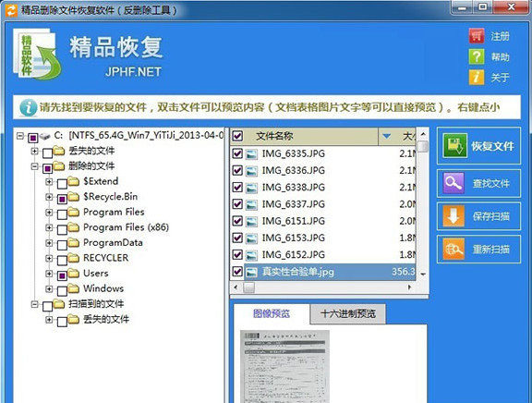532x403 pixels.
Task: Click the image icon of IMG_6337.JPG
Action: tap(251, 204)
